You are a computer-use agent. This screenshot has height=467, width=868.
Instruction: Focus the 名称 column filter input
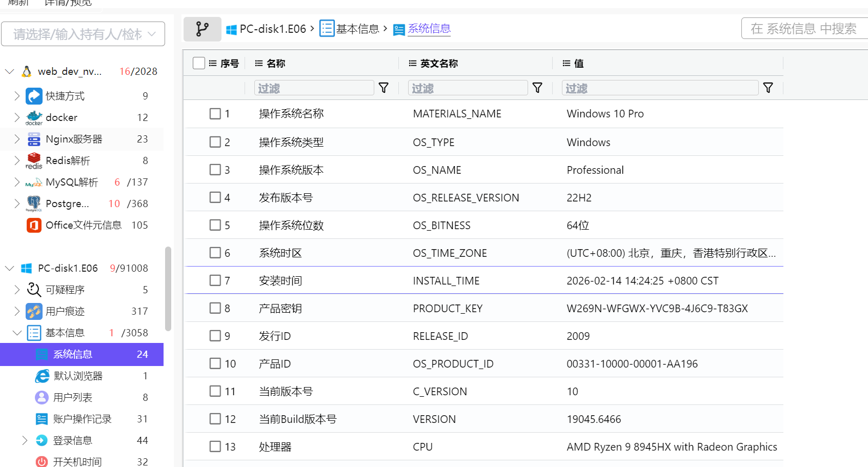point(314,88)
